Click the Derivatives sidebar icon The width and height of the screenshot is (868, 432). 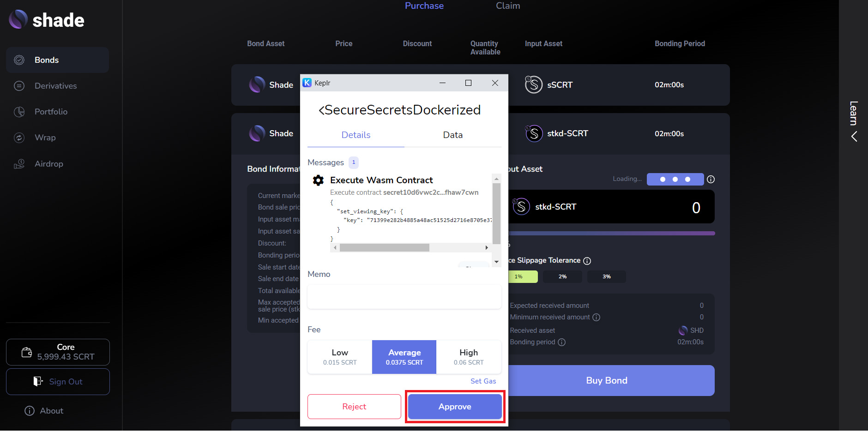coord(19,86)
